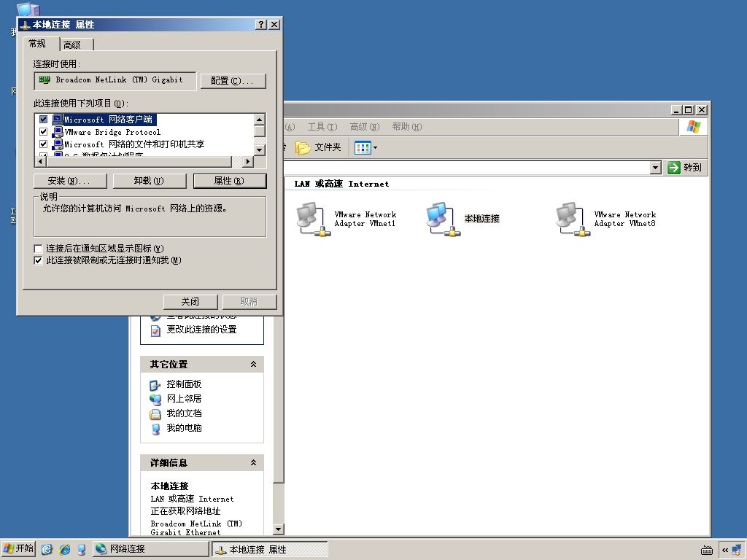This screenshot has width=747, height=560.
Task: Click the green 转到 Go arrow icon
Action: (673, 168)
